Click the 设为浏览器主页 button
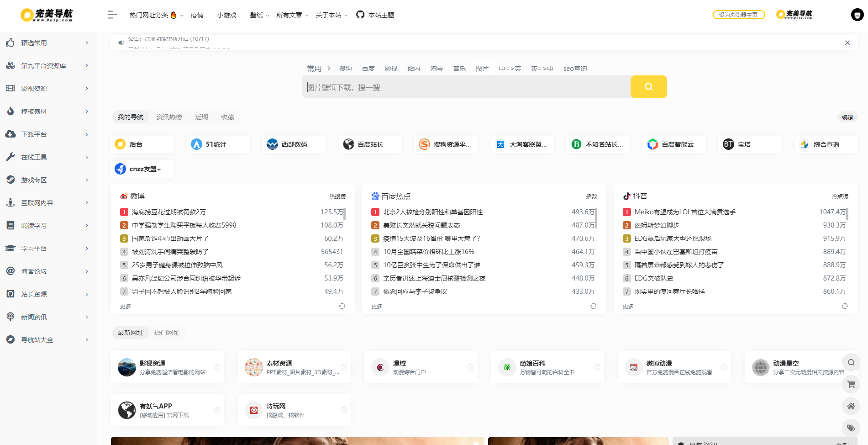Image resolution: width=868 pixels, height=445 pixels. click(x=738, y=15)
